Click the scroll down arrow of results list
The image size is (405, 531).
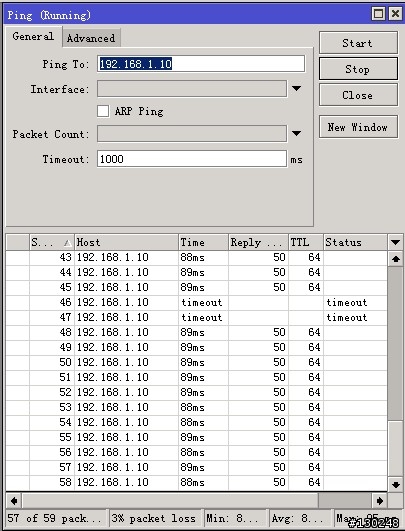pyautogui.click(x=395, y=484)
